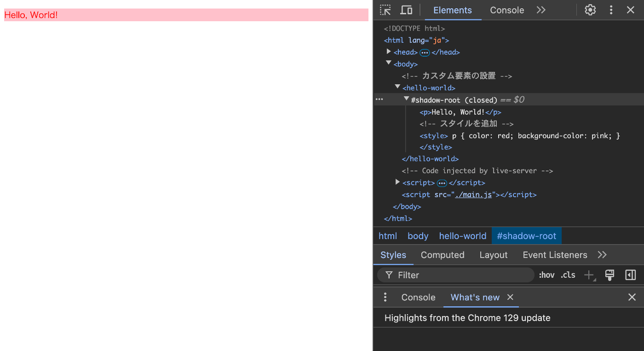Select the What's new drawer tab
The image size is (644, 351).
click(475, 297)
